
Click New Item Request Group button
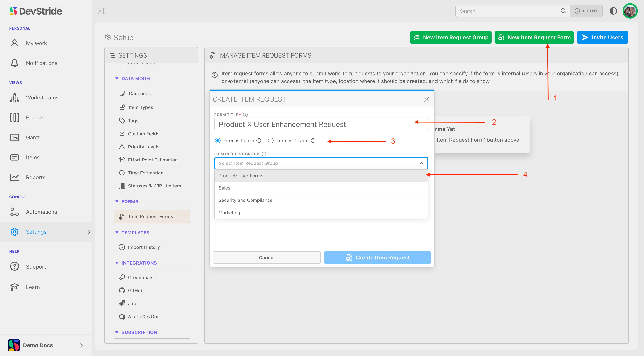pyautogui.click(x=450, y=38)
